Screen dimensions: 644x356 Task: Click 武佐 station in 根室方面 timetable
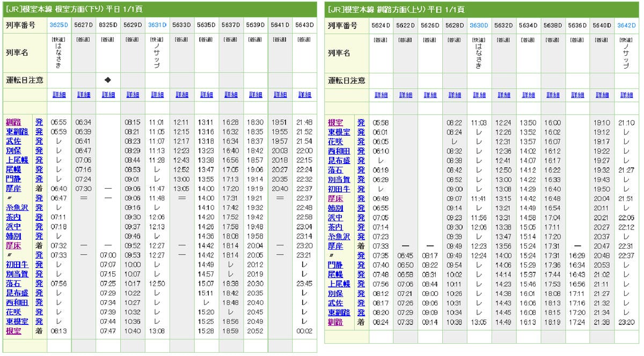click(x=13, y=141)
